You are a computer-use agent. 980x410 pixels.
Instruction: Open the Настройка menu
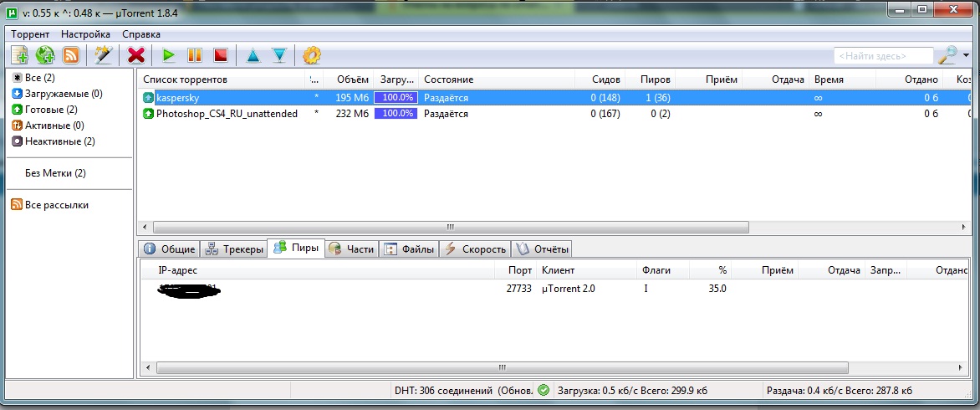coord(85,34)
